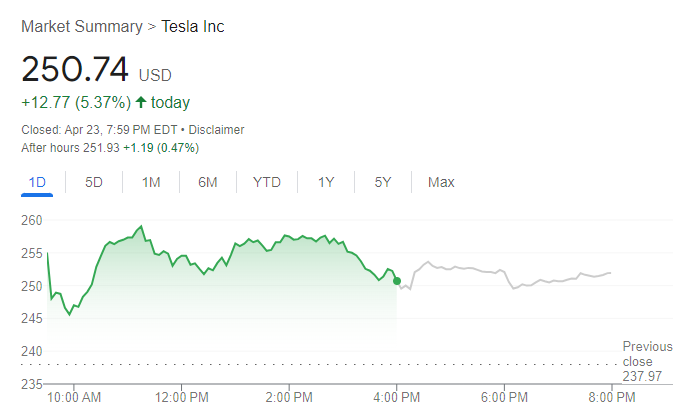Click the USD currency label
This screenshot has height=411, width=698.
(155, 74)
